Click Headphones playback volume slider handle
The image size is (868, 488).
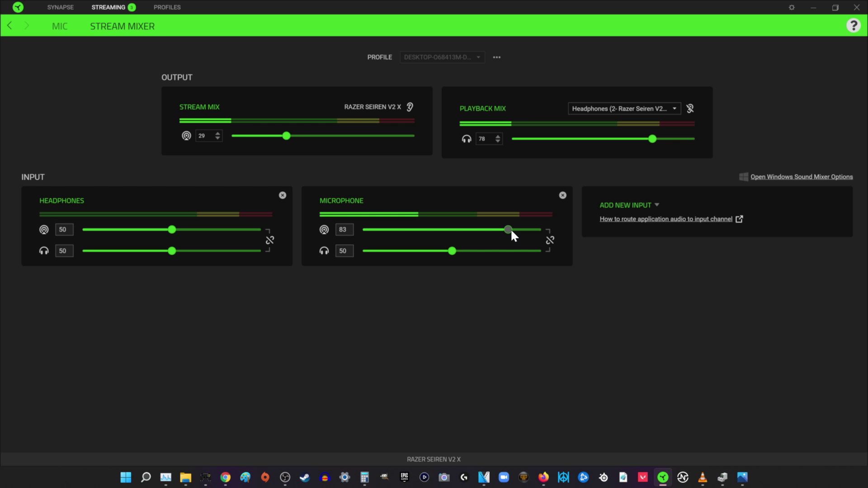(x=171, y=251)
